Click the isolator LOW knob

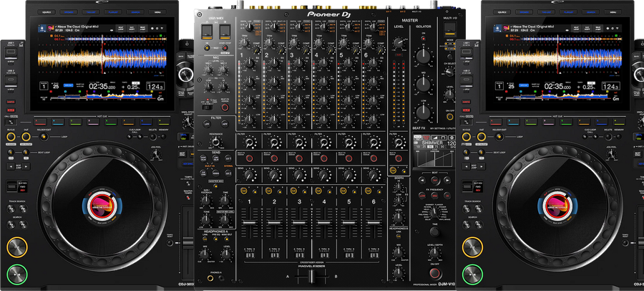[x=424, y=112]
